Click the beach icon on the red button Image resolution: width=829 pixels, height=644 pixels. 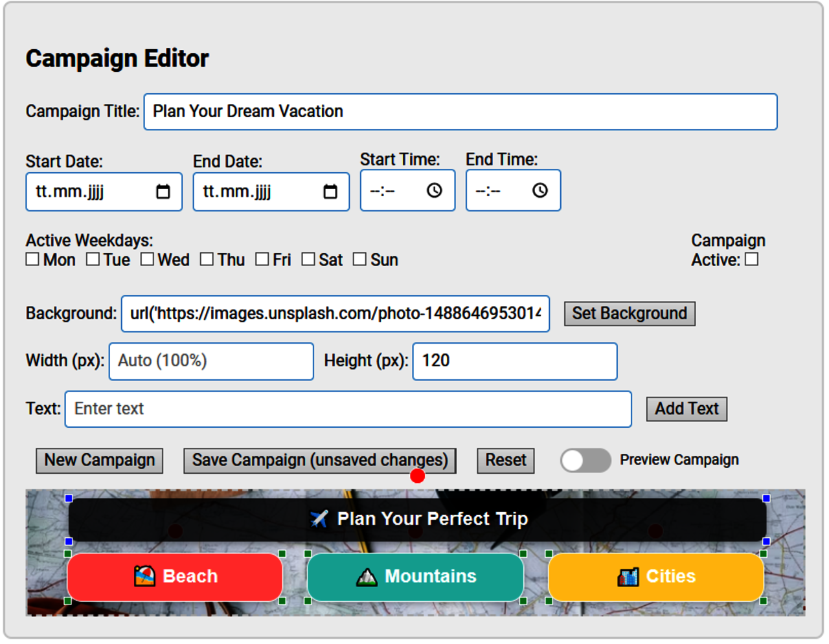pyautogui.click(x=144, y=576)
